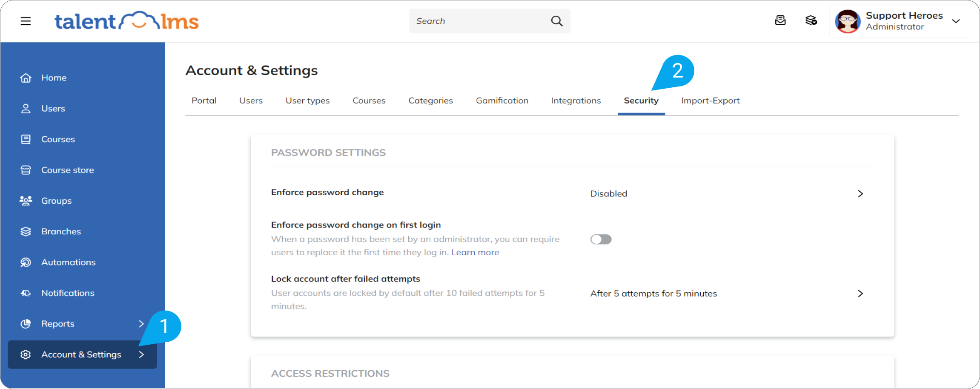Expand the Lock account after failed attempts setting

tap(860, 294)
